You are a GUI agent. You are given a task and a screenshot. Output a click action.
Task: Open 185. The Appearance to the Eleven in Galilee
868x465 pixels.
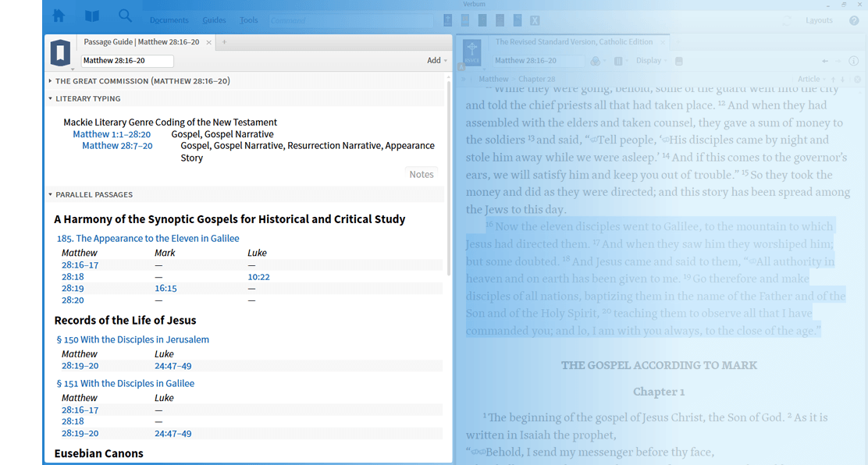click(148, 239)
